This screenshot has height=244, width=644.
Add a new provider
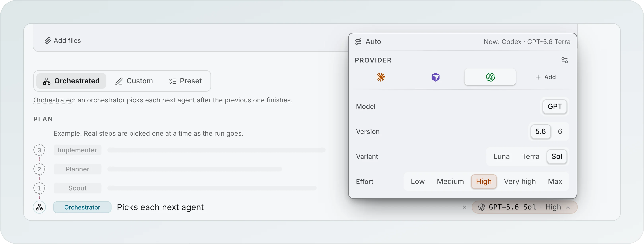545,77
